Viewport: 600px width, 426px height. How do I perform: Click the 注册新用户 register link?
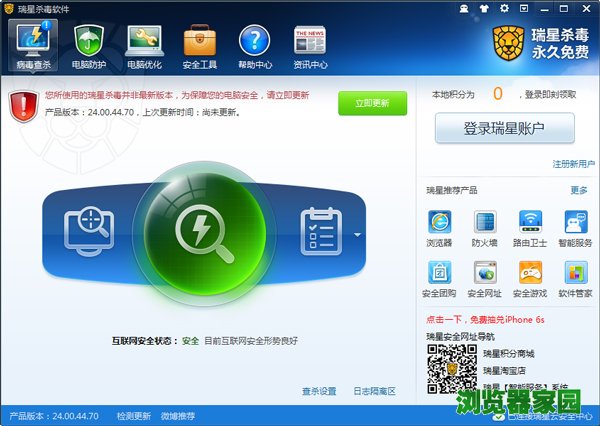[x=573, y=164]
